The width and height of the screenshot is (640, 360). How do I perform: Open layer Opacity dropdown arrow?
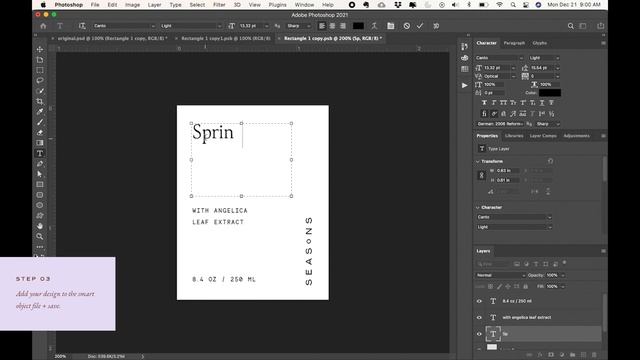[563, 276]
